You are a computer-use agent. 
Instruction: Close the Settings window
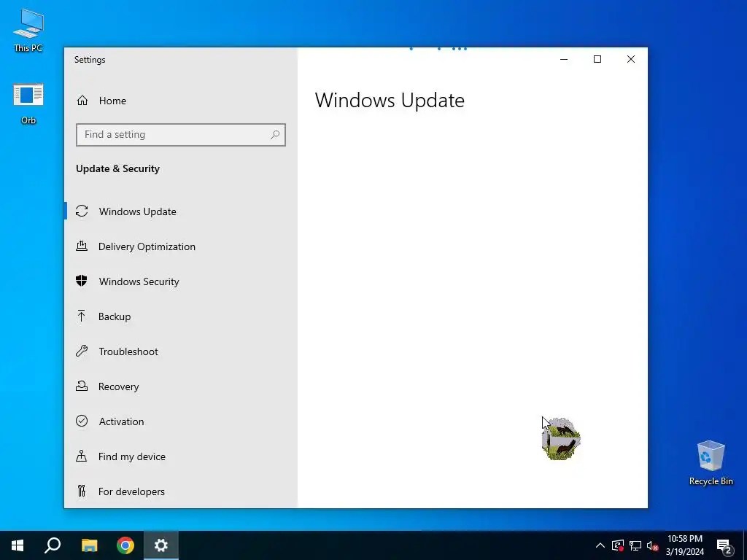click(631, 59)
